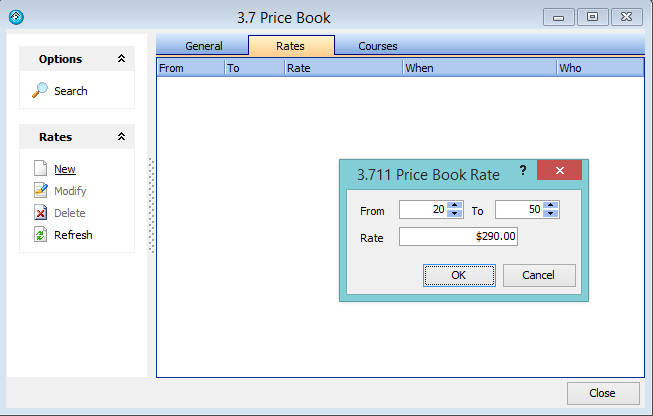Collapse the Options panel
Viewport: 653px width, 416px height.
(x=121, y=59)
